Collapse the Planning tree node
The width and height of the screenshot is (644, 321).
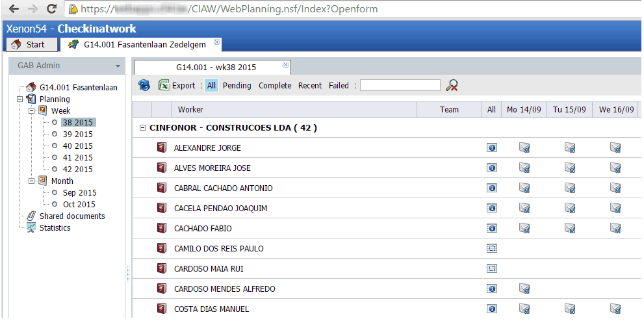click(x=21, y=99)
